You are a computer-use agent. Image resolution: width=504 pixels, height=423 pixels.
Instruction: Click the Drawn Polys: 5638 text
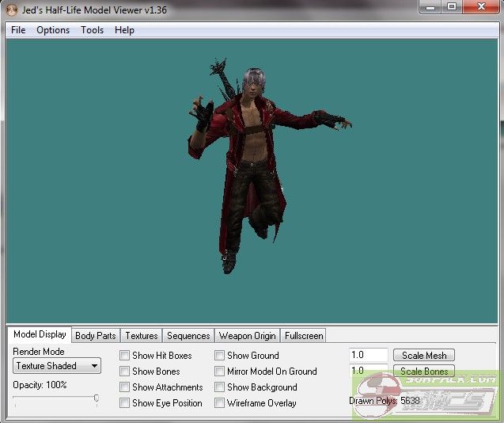click(385, 401)
